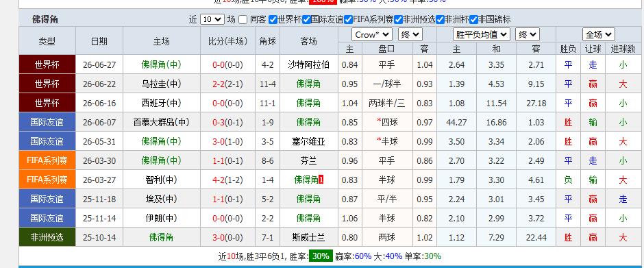Click the 国际友谊 label on 26-06-07 row
The image size is (644, 268).
click(47, 122)
